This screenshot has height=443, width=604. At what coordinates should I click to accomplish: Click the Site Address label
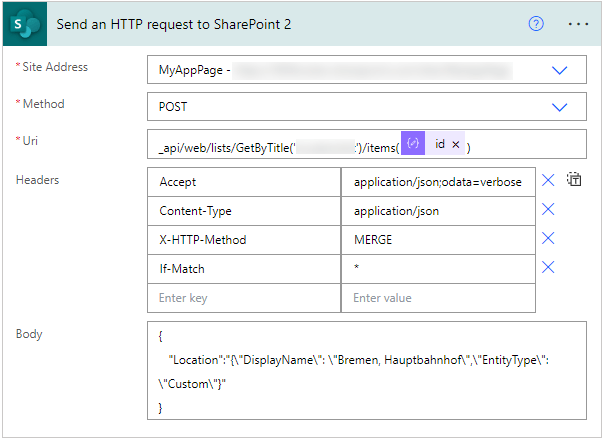click(55, 67)
